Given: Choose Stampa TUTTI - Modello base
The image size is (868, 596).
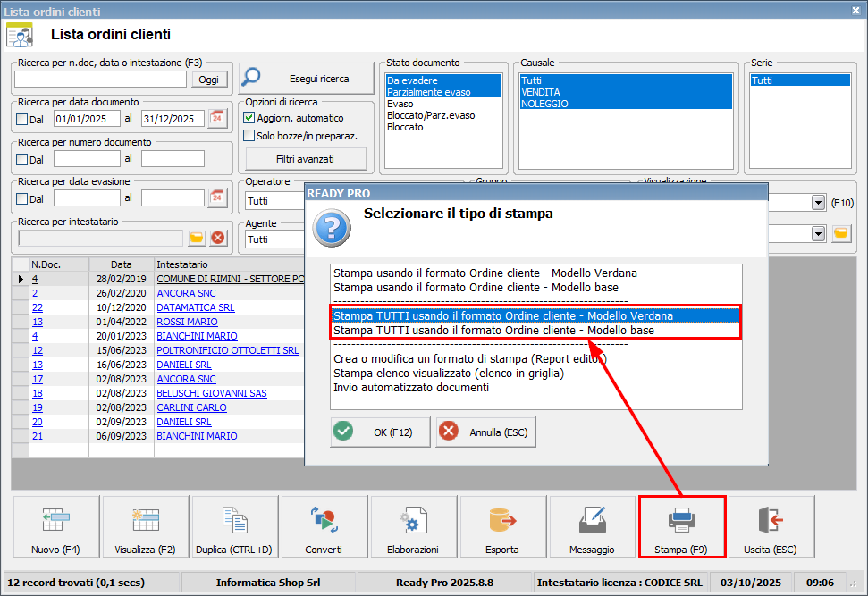Looking at the screenshot, I should pyautogui.click(x=535, y=331).
